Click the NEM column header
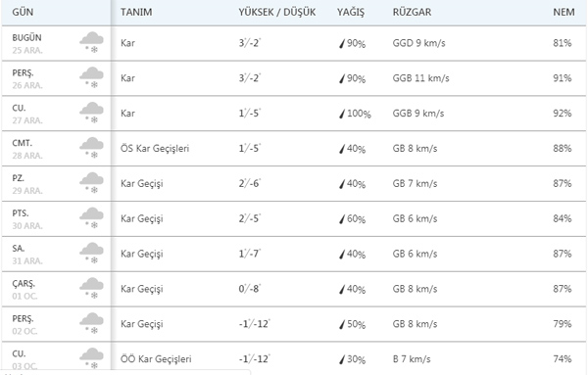The height and width of the screenshot is (375, 588). pos(563,12)
